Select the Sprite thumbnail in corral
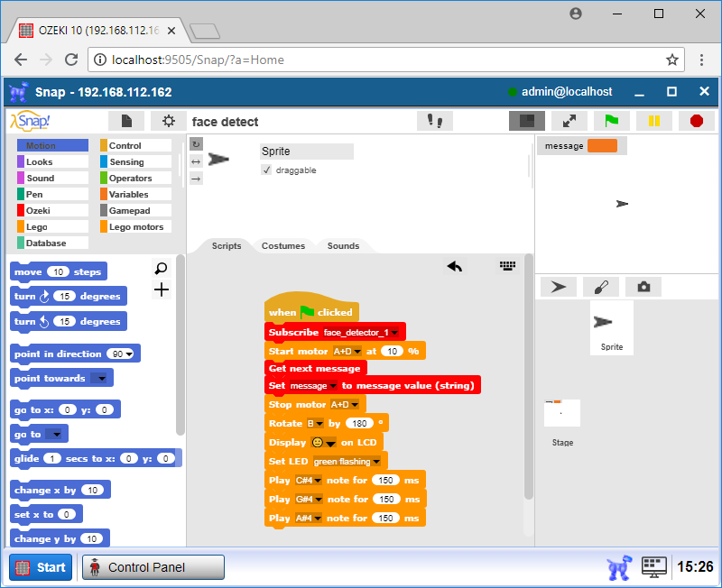Image resolution: width=722 pixels, height=588 pixels. click(612, 327)
